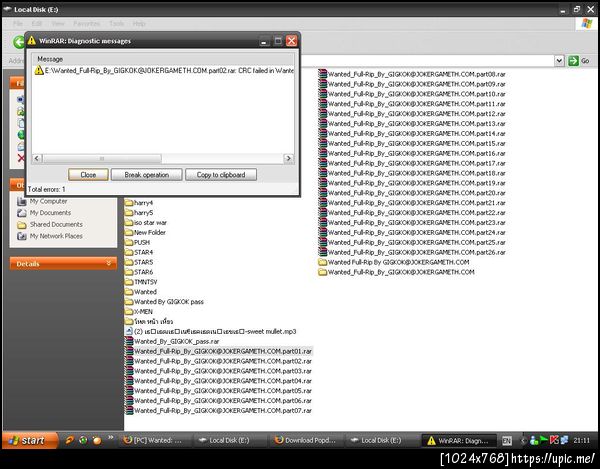
Task: Select the part22.rar archive file
Action: pyautogui.click(x=412, y=213)
